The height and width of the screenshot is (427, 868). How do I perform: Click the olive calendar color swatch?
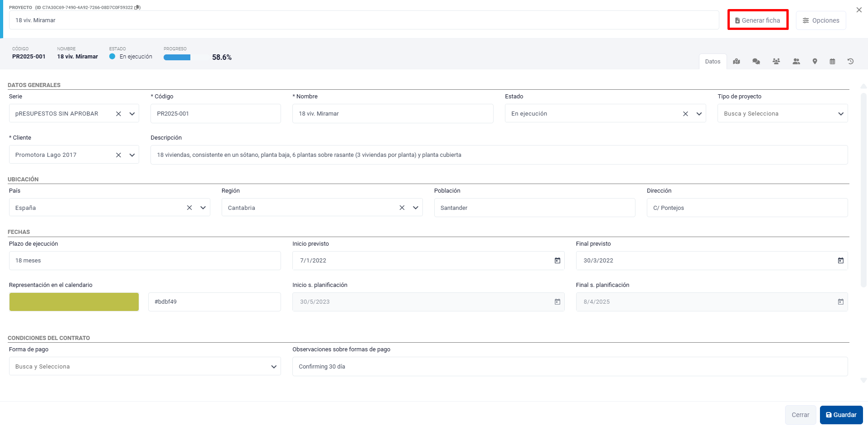(74, 302)
